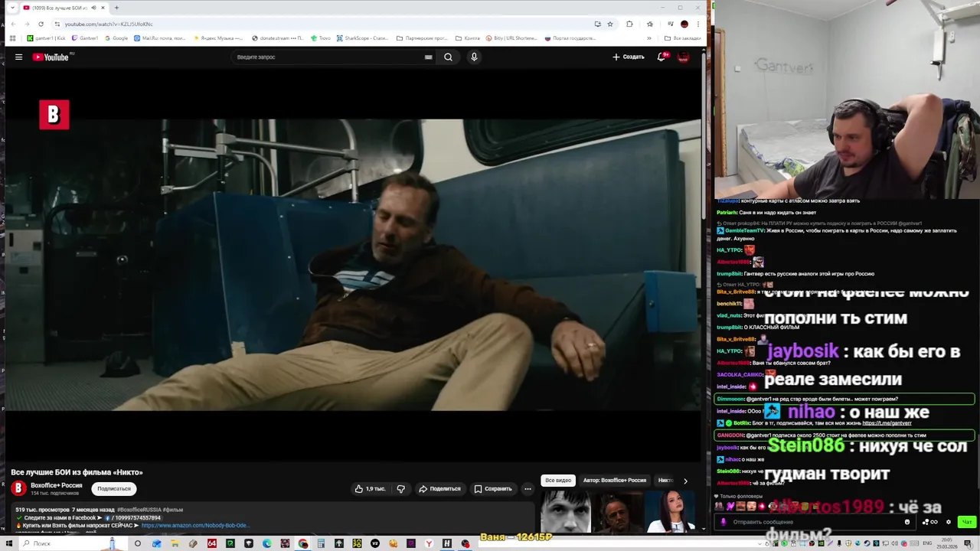Click the Создать create button
This screenshot has height=551, width=980.
[x=629, y=57]
